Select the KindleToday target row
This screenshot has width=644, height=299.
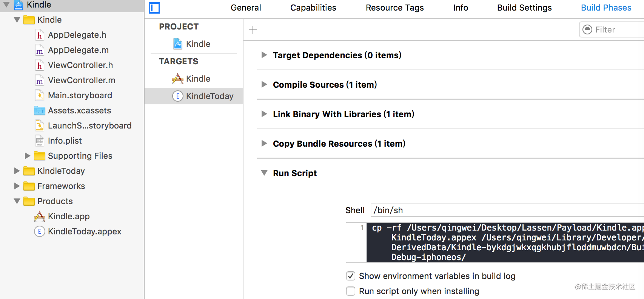coord(194,96)
